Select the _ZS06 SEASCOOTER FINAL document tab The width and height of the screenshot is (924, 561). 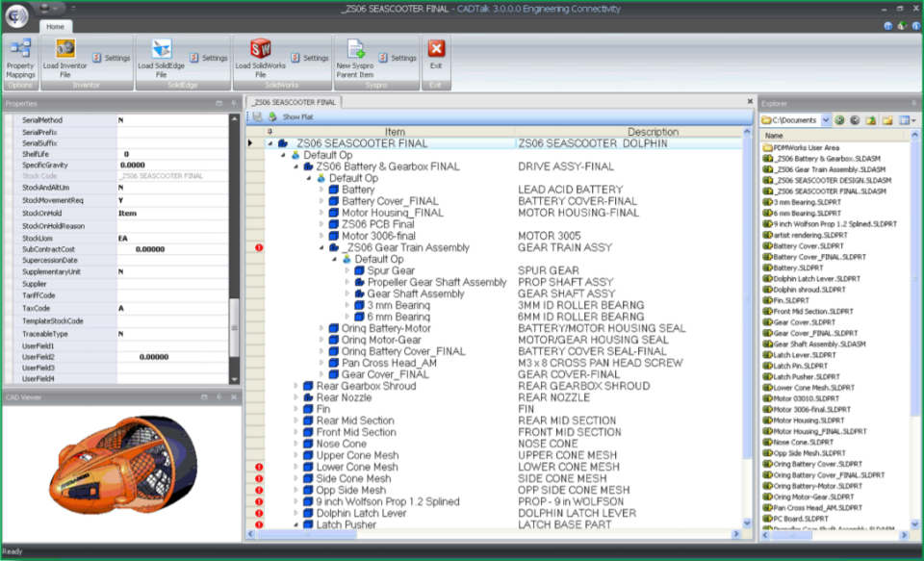click(294, 100)
